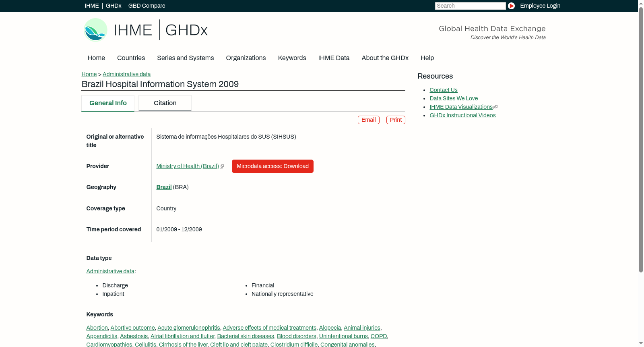Screen dimensions: 644x347
Task: Click the Coverage type value Country
Action: pos(166,208)
